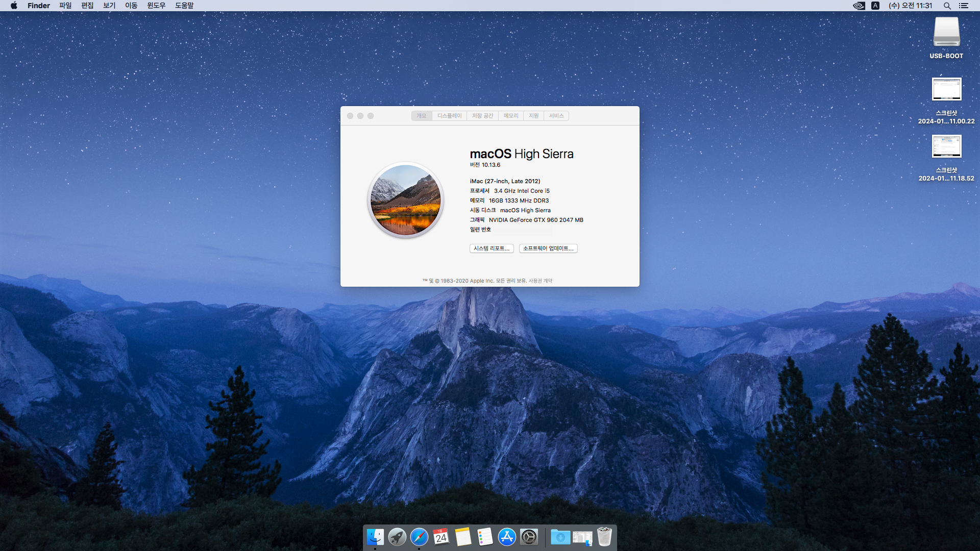Select the USB-BOOT drive on desktop
The image size is (980, 551).
pyautogui.click(x=946, y=38)
